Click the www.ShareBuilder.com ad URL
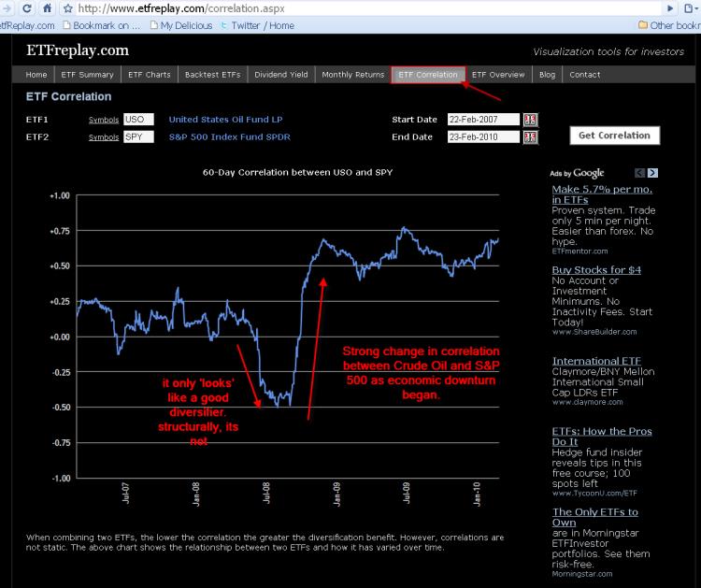This screenshot has width=701, height=588. point(594,332)
